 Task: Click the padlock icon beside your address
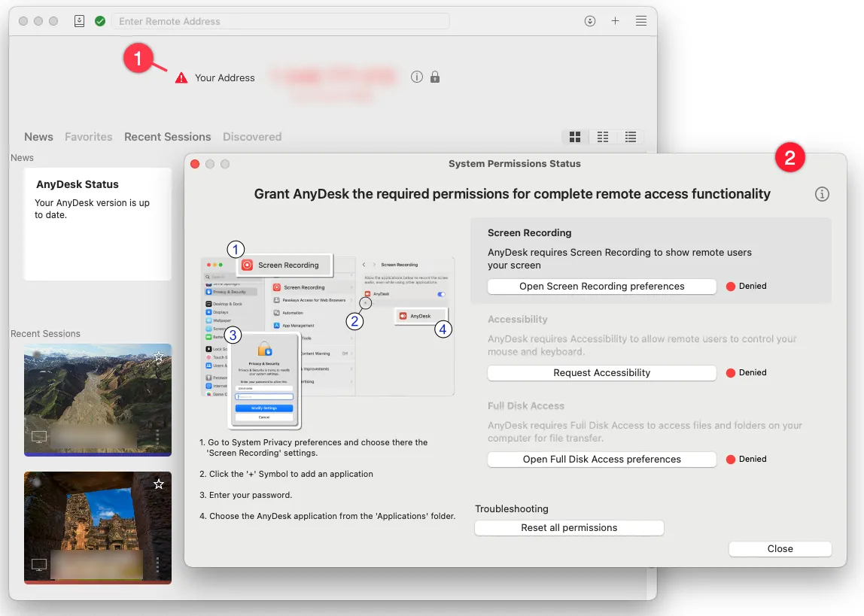(x=435, y=77)
